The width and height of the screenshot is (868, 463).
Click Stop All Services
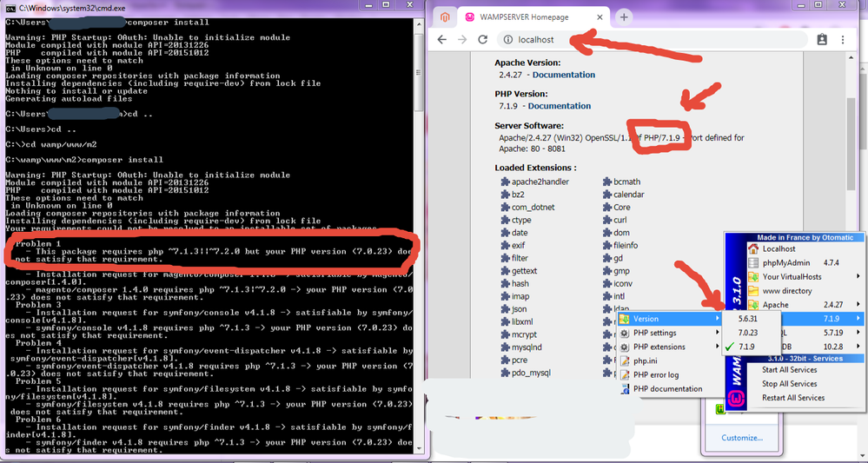pos(789,383)
